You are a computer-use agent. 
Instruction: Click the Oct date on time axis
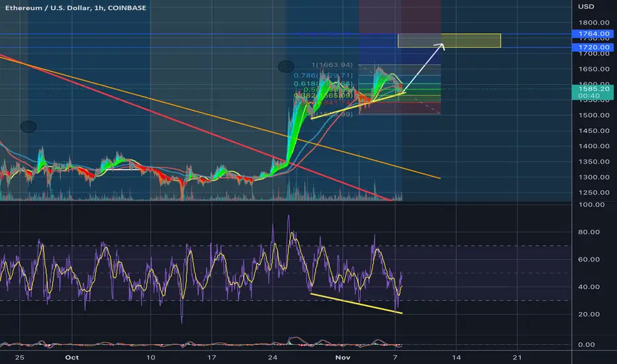click(x=72, y=357)
